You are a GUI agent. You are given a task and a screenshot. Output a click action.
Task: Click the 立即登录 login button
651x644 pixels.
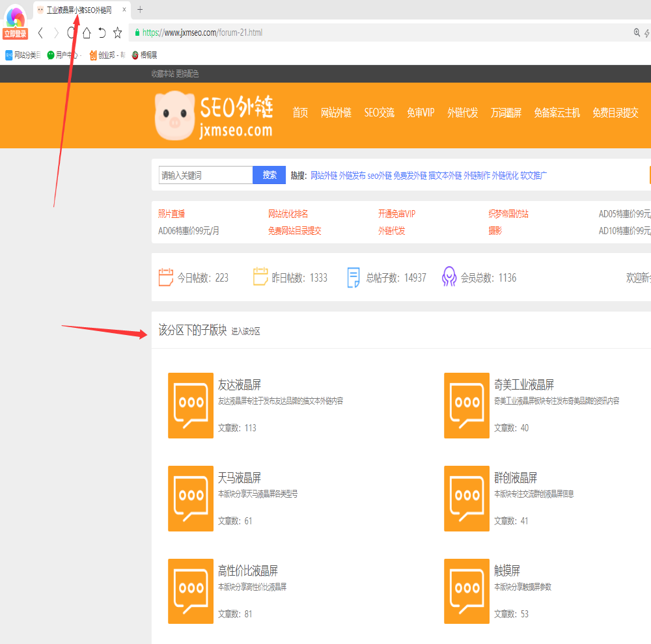click(x=16, y=34)
